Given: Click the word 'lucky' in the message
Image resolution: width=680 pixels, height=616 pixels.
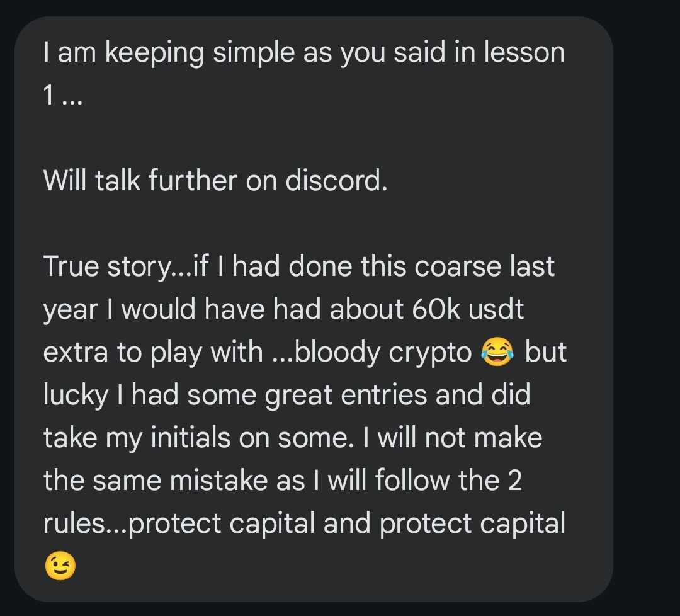Looking at the screenshot, I should pyautogui.click(x=76, y=395).
